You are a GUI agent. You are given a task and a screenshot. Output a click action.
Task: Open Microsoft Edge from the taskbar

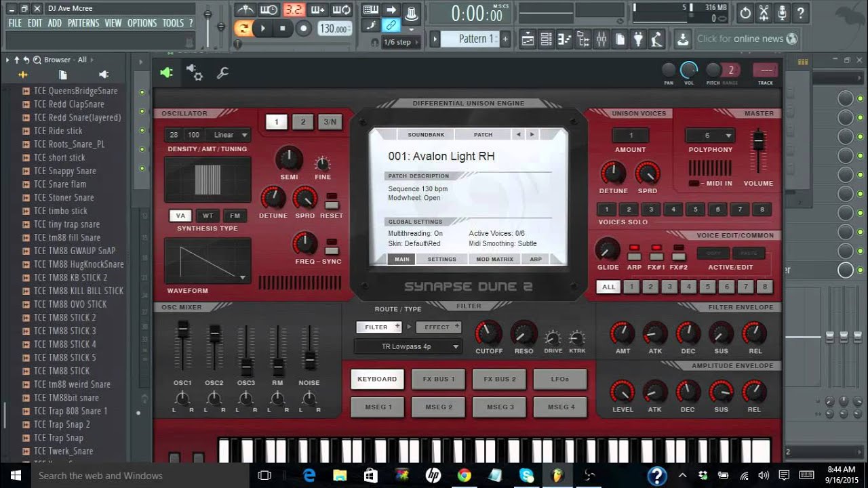309,475
